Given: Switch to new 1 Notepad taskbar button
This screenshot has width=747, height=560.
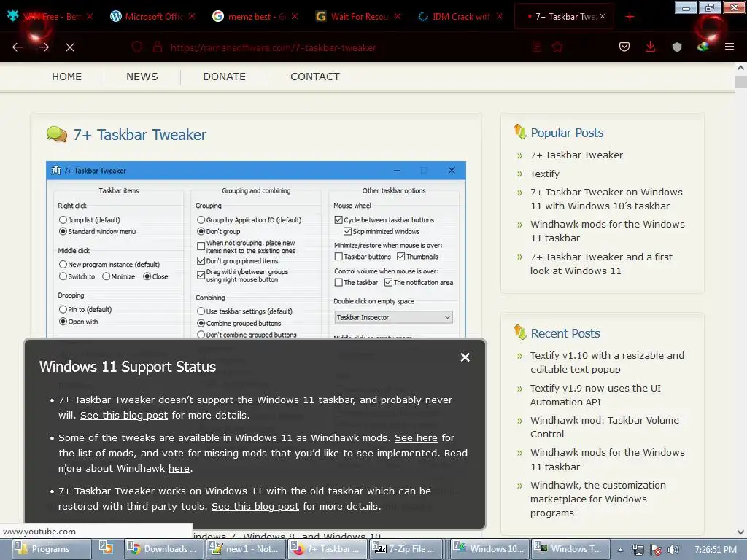Looking at the screenshot, I should pos(247,549).
